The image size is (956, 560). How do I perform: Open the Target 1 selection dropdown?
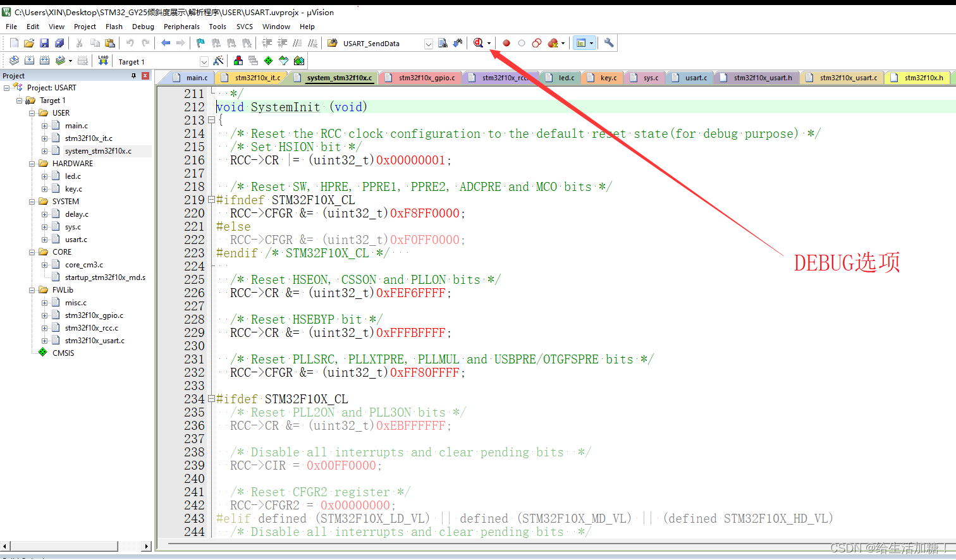(x=204, y=61)
